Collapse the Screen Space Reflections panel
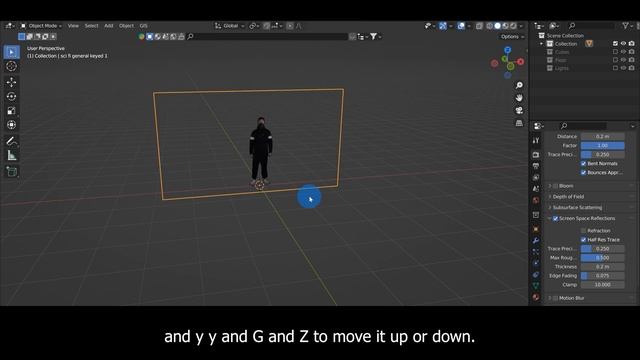 (x=549, y=219)
